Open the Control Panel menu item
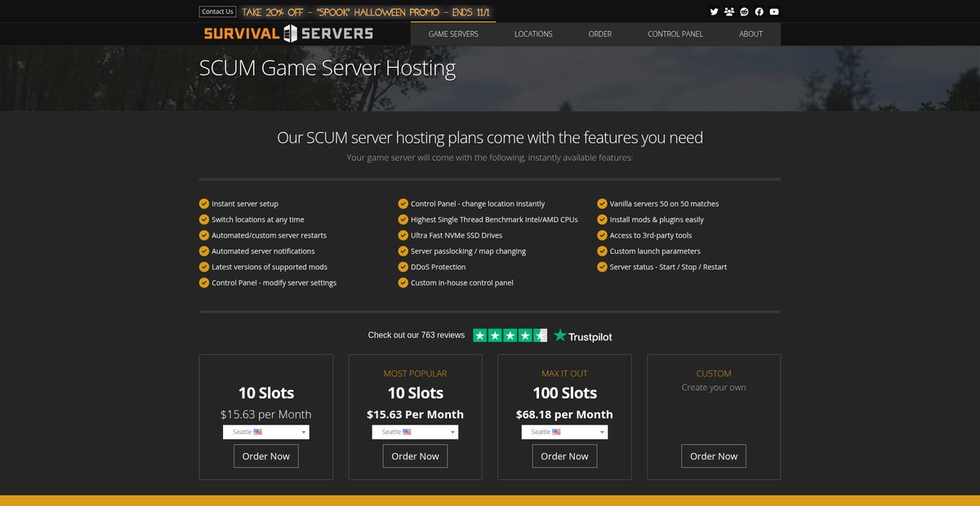This screenshot has width=980, height=506. coord(675,34)
